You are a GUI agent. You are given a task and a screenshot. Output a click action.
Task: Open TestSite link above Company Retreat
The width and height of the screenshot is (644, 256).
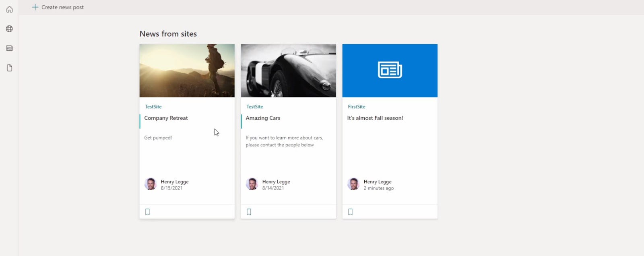tap(153, 107)
